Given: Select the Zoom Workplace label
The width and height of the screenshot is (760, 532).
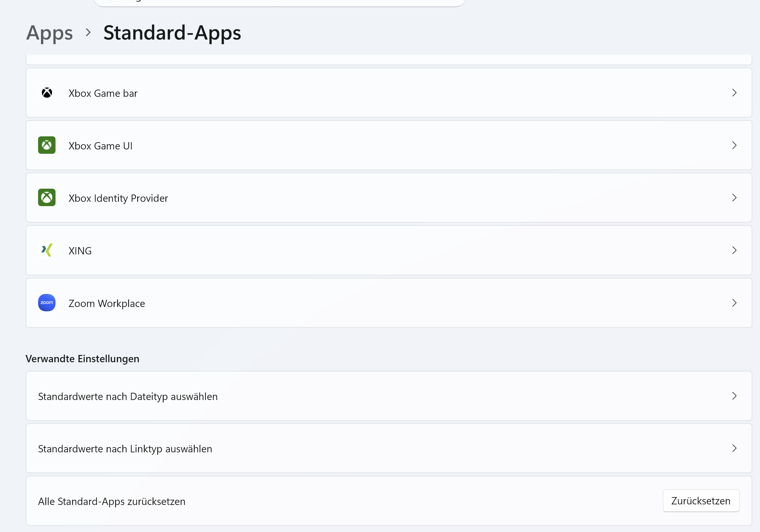Looking at the screenshot, I should [x=107, y=304].
